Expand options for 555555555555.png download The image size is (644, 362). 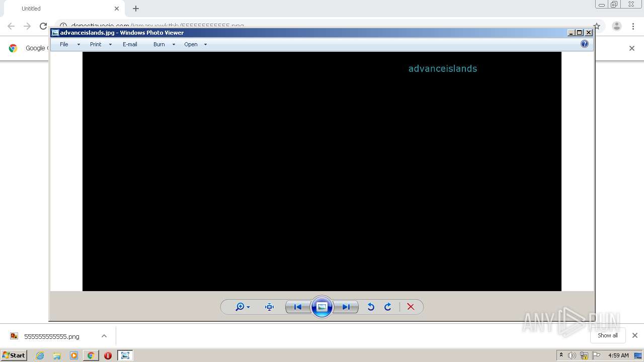coord(104,336)
